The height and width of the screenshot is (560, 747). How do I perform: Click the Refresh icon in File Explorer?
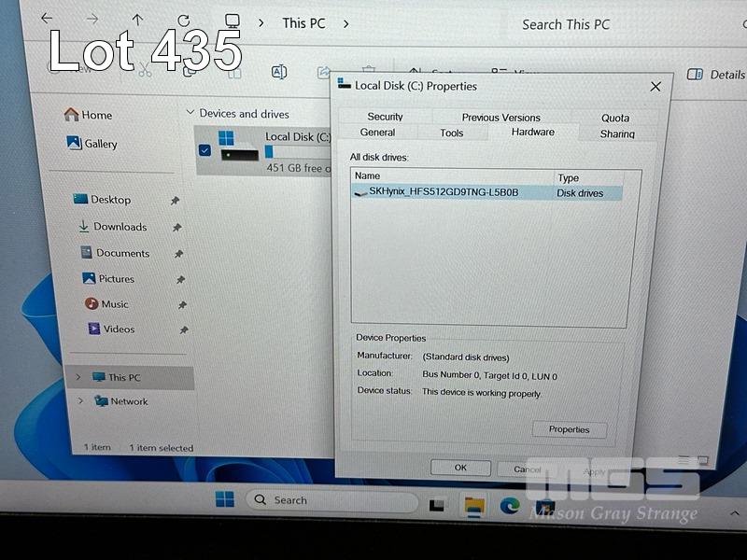[184, 20]
